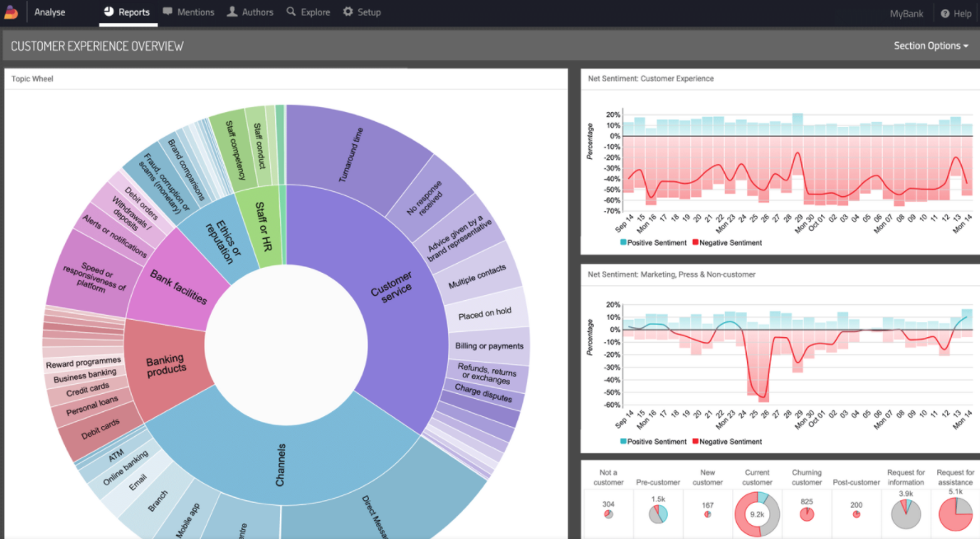Image resolution: width=980 pixels, height=539 pixels.
Task: Click the Customer Experience Overview heading
Action: (x=97, y=46)
